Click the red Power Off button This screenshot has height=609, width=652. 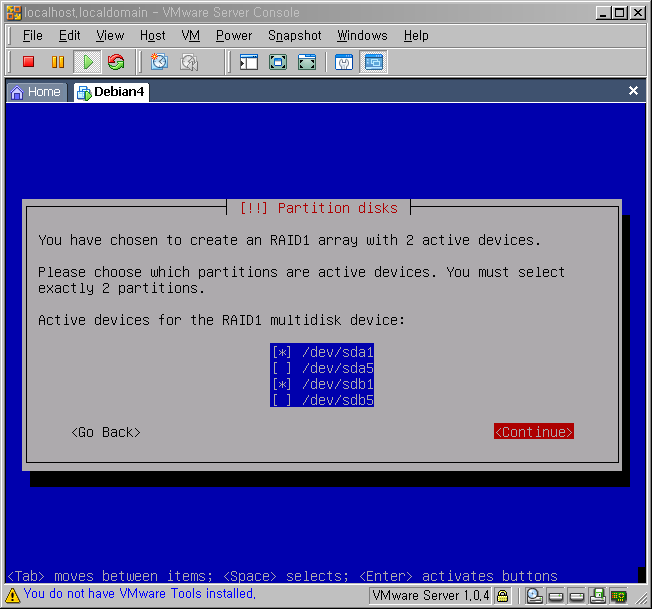click(x=29, y=62)
